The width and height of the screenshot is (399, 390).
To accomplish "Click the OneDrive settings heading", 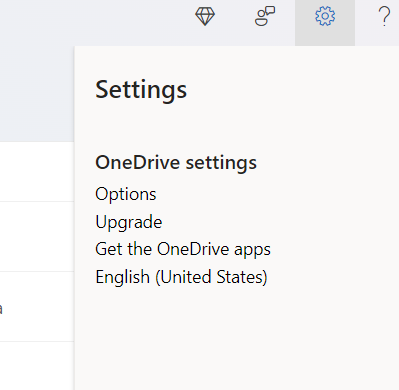I will pos(176,163).
